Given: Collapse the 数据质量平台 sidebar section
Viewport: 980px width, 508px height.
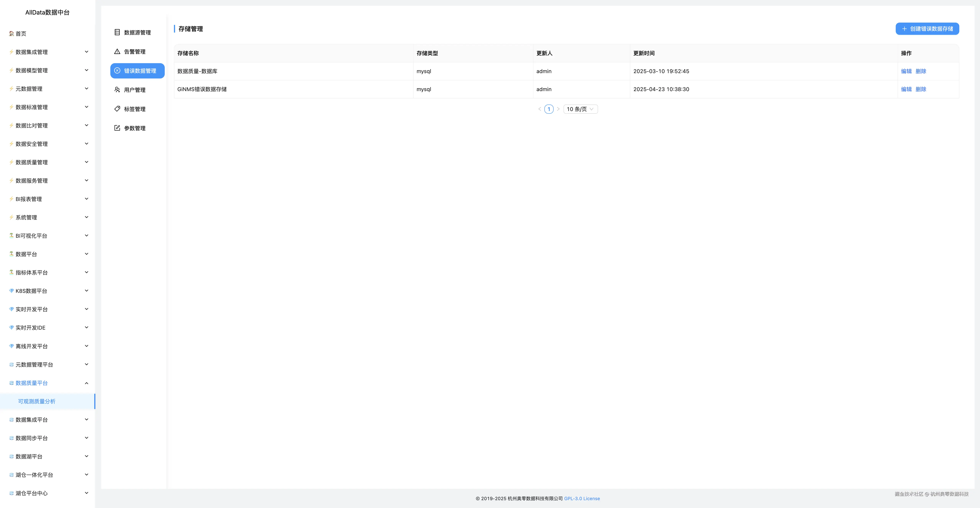Looking at the screenshot, I should pos(86,383).
